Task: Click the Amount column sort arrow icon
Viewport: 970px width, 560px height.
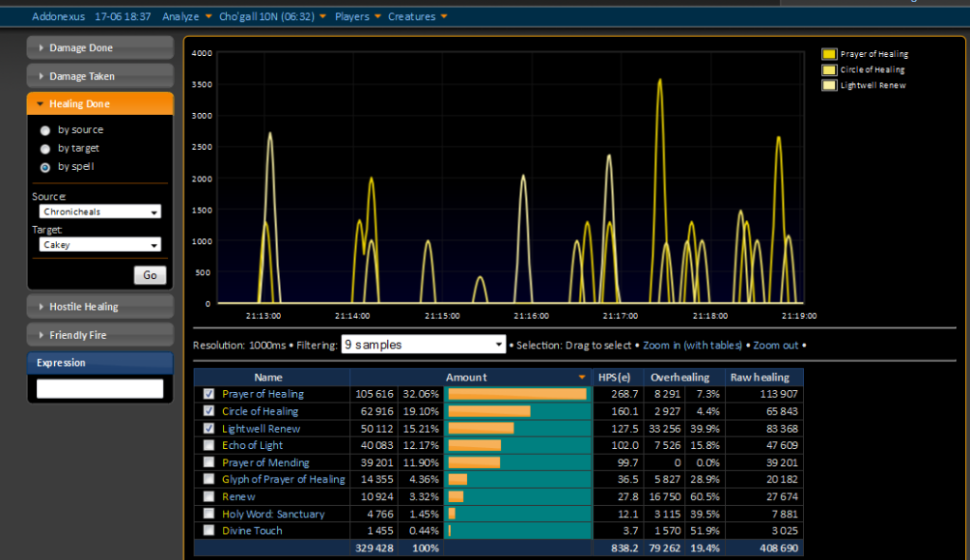Action: (582, 378)
